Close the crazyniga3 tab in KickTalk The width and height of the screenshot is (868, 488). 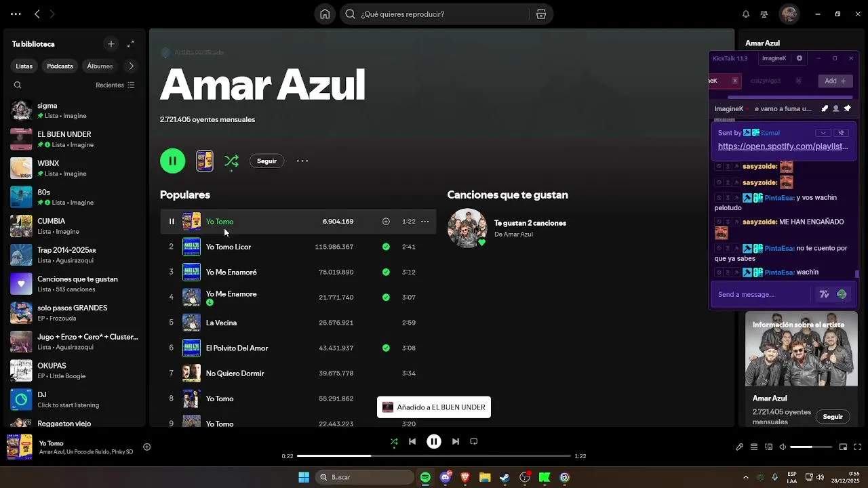pos(798,81)
